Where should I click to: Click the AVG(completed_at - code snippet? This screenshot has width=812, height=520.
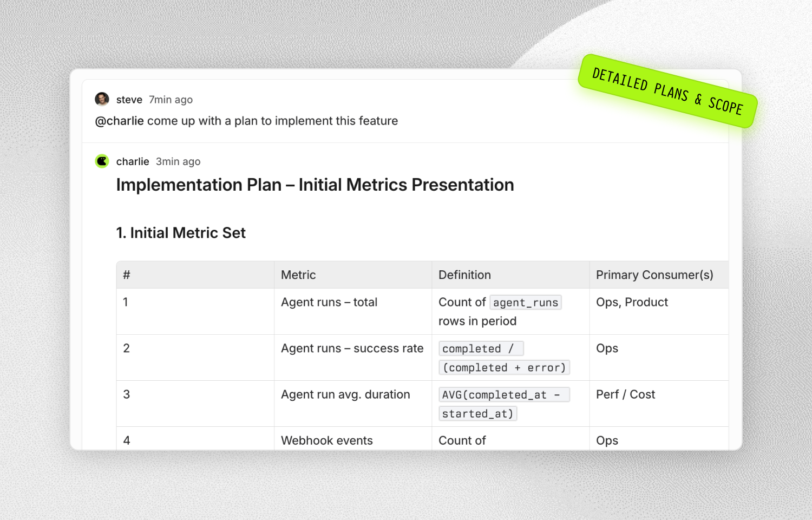coord(503,395)
